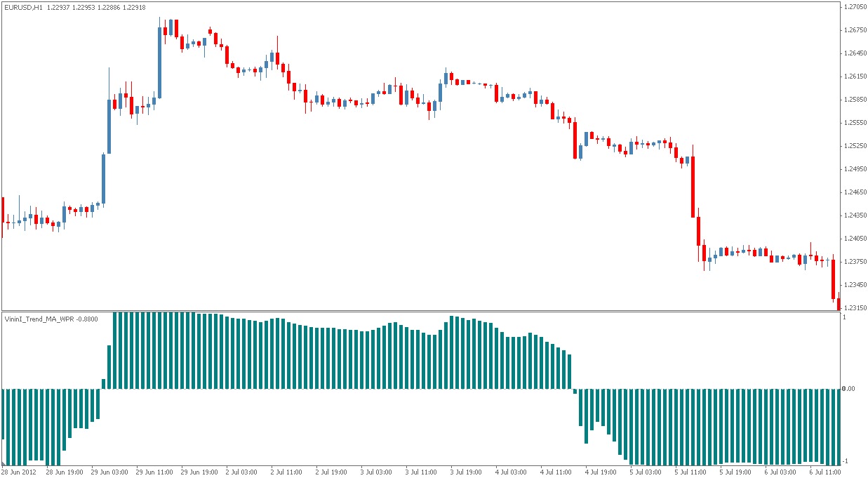
Task: Click the 1.25250 price label
Action: click(x=854, y=146)
